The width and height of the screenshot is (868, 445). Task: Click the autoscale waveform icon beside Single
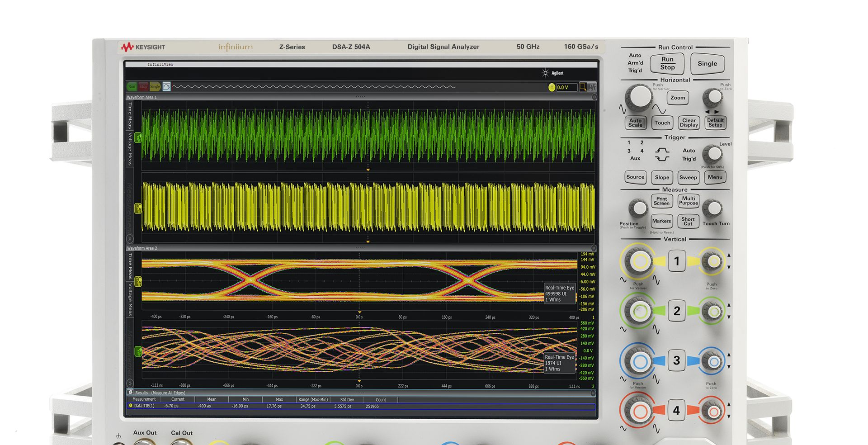[166, 86]
